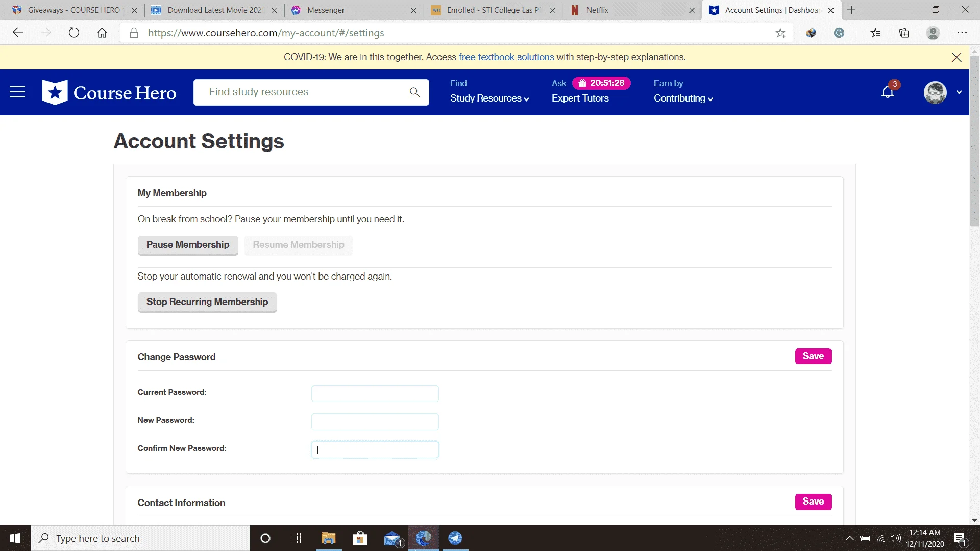
Task: Go back in browser history
Action: pos(18,33)
